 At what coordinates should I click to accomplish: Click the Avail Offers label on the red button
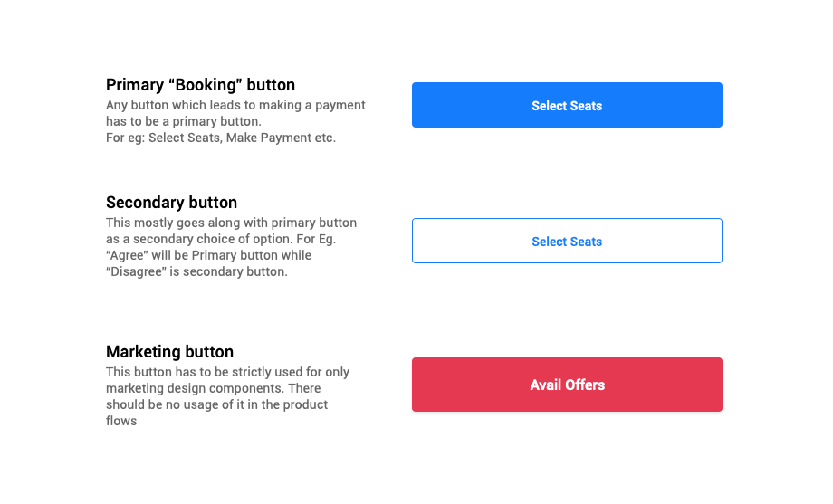567,385
